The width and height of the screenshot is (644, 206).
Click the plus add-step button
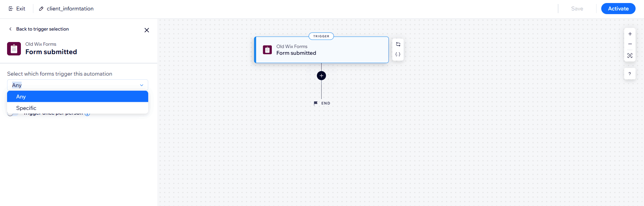click(x=321, y=76)
